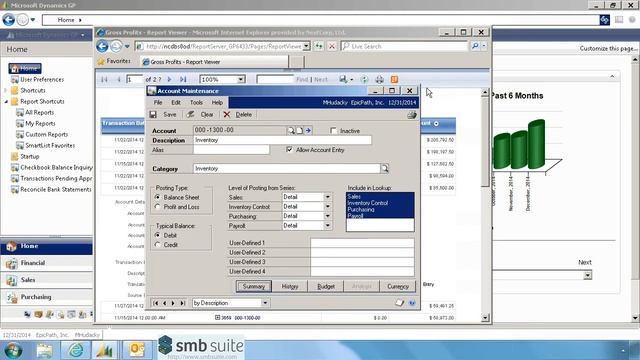
Task: Open the Category lookup magnifier
Action: coord(384,168)
